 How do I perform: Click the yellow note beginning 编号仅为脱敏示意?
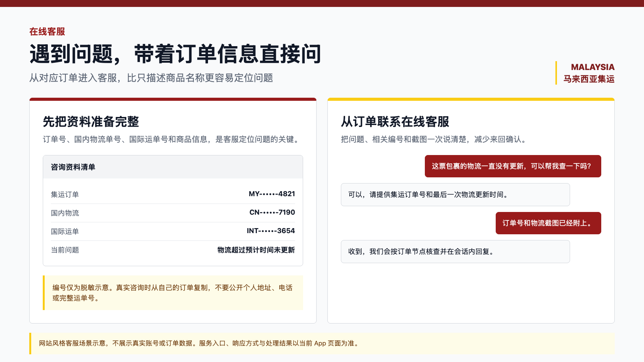click(173, 293)
